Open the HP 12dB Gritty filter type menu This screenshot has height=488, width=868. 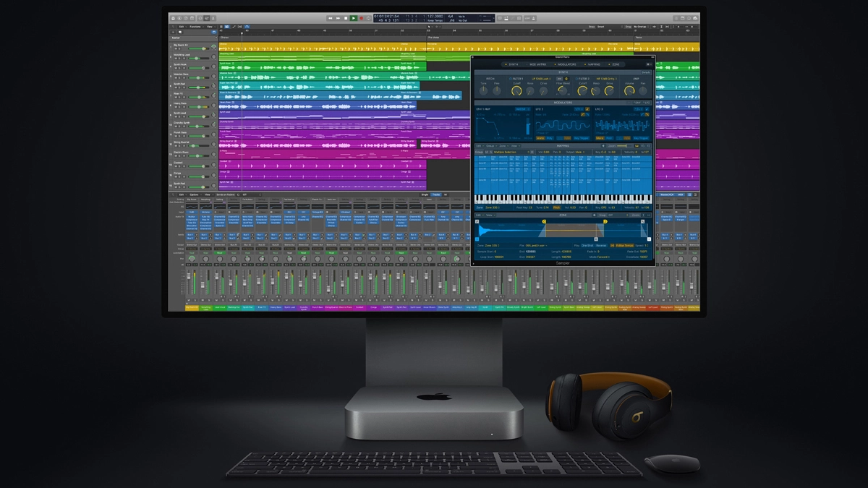click(606, 79)
